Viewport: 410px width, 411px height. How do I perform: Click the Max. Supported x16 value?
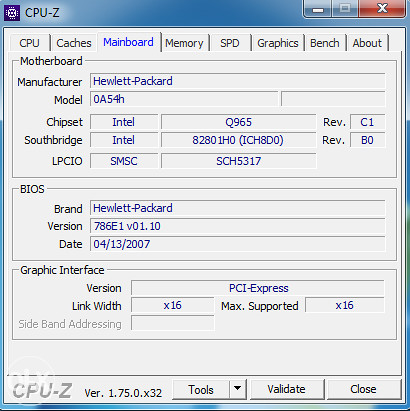click(345, 305)
